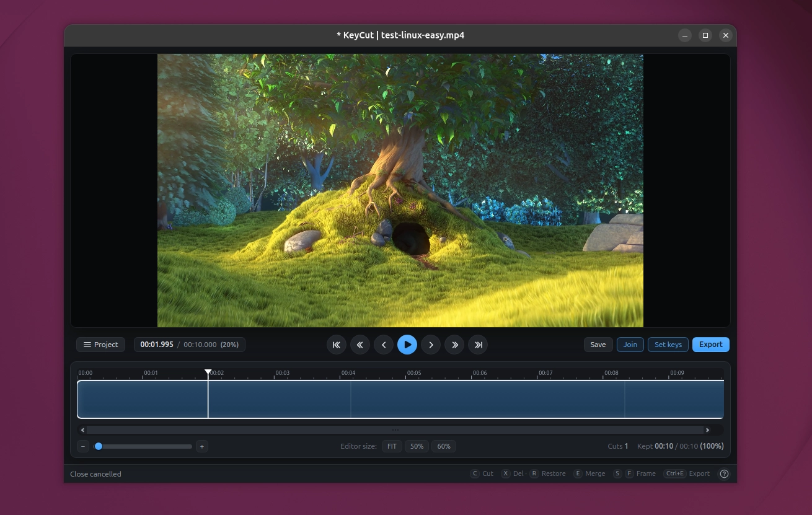The width and height of the screenshot is (812, 515).
Task: Minimize the KeyCut window
Action: [685, 35]
